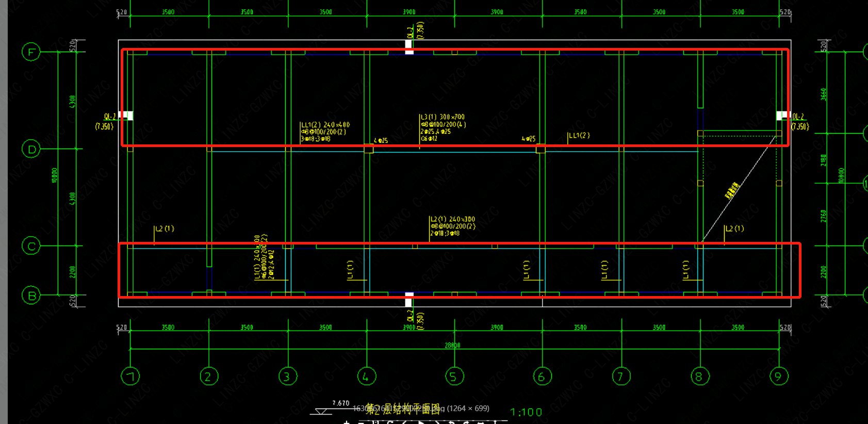This screenshot has height=424, width=868.
Task: Click the vertical 'L1(1)' label near axis 7
Action: point(604,270)
